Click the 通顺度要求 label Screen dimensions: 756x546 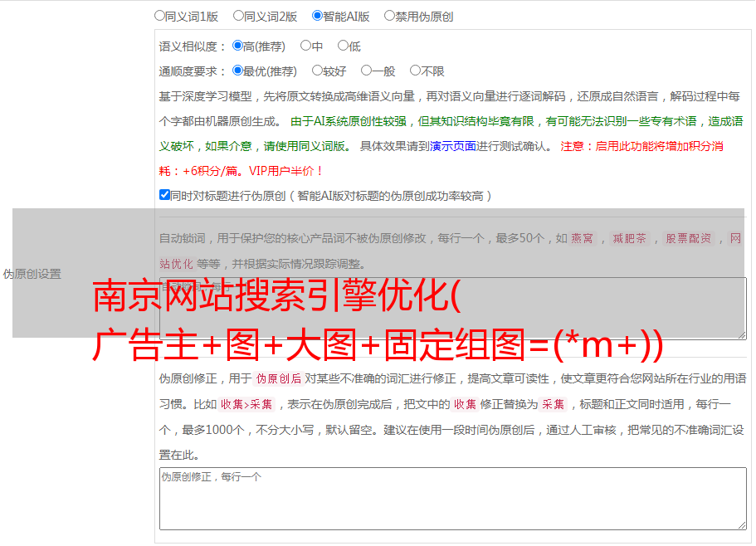point(193,71)
